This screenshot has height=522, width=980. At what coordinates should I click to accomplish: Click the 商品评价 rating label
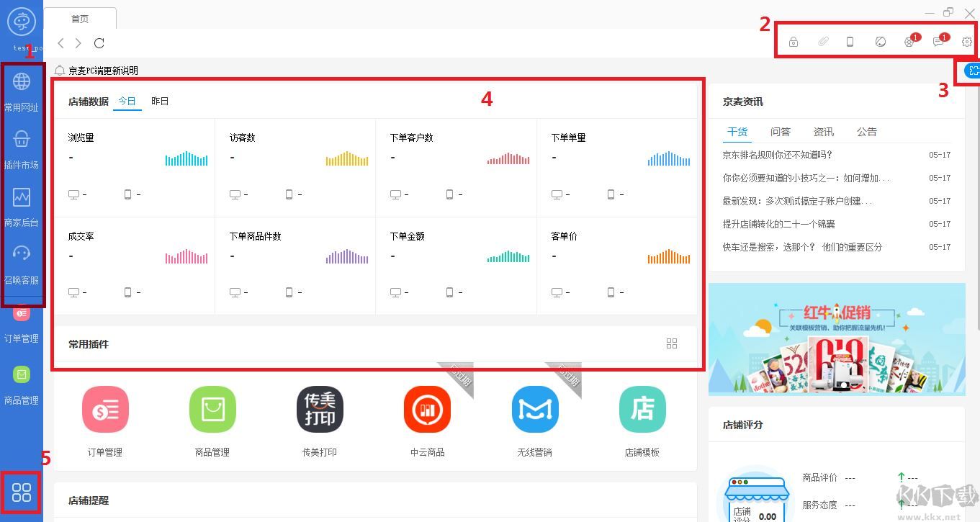pyautogui.click(x=820, y=477)
